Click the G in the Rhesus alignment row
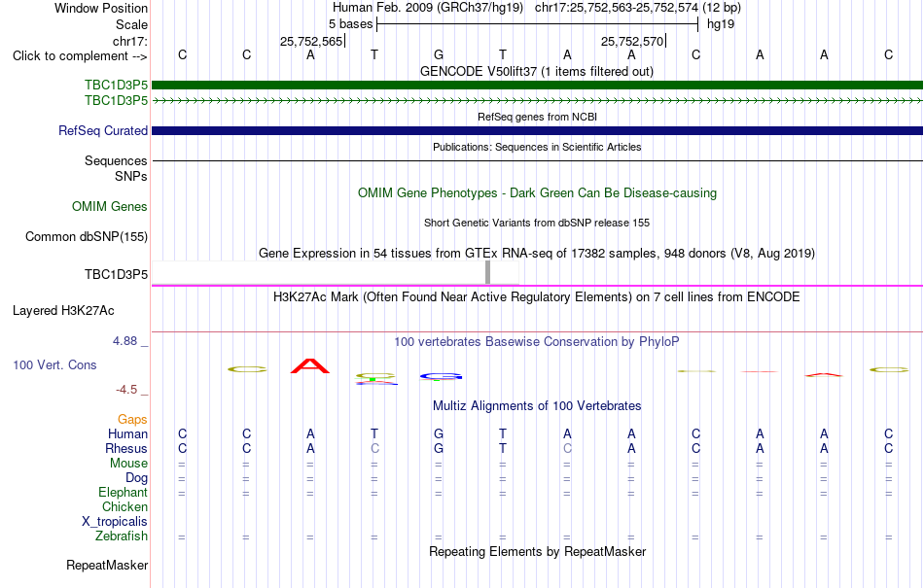Screen dimensions: 924x588 point(439,448)
